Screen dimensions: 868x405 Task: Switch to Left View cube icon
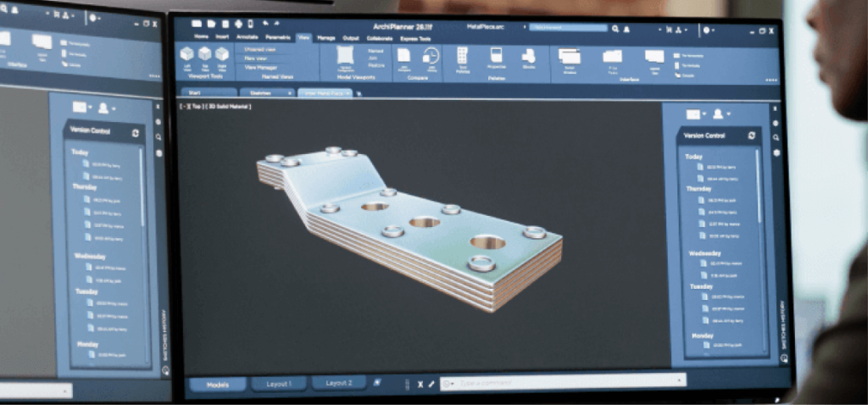tap(187, 53)
